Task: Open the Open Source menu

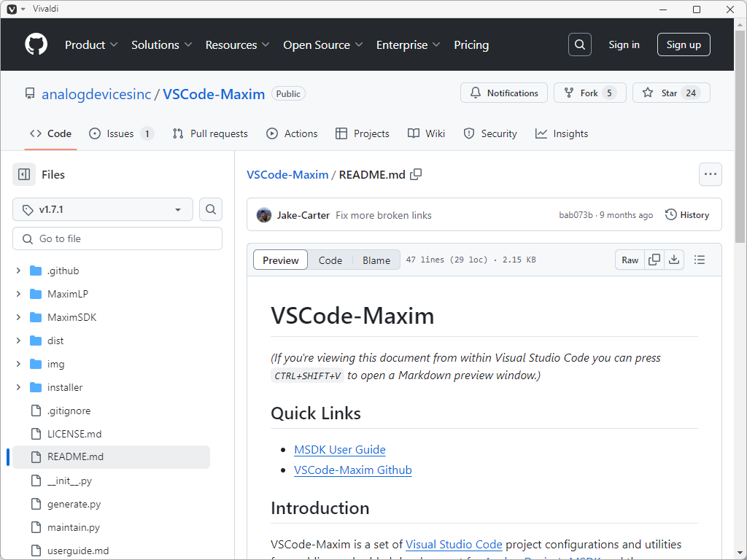Action: click(x=323, y=44)
